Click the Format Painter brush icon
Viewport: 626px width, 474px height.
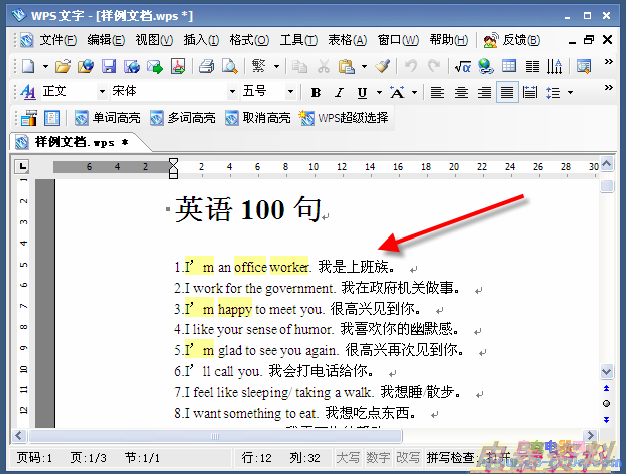382,67
